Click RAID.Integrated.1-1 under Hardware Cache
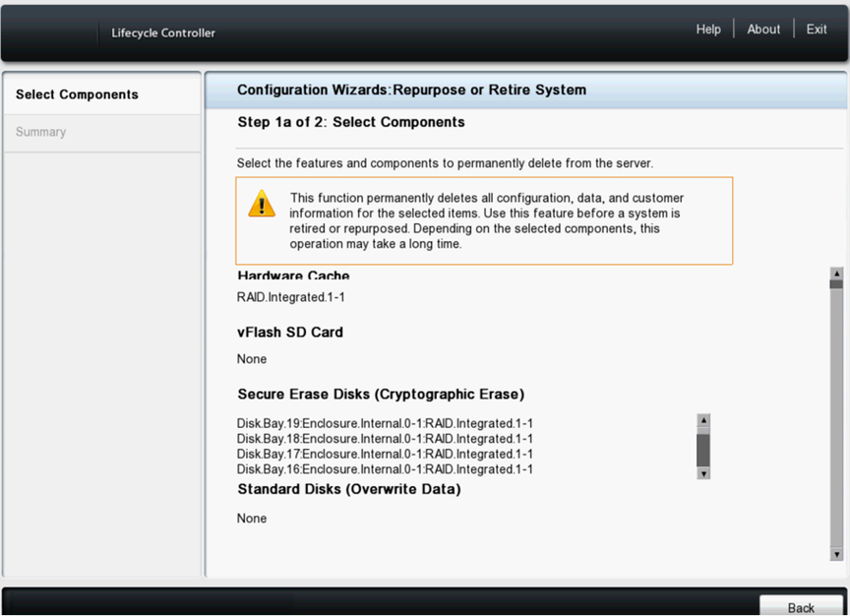Image resolution: width=850 pixels, height=616 pixels. click(290, 297)
